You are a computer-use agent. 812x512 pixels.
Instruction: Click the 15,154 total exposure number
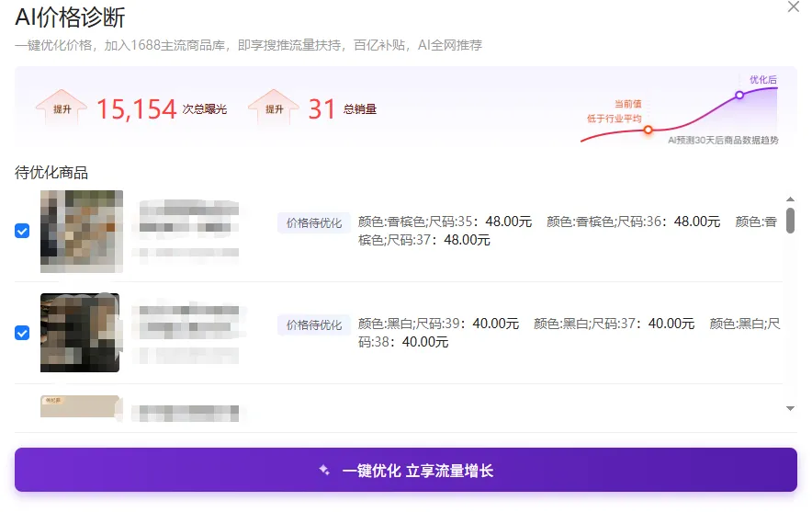[x=137, y=109]
